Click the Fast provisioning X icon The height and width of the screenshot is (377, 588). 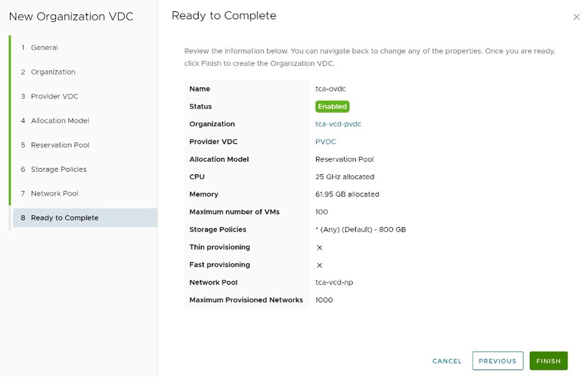pos(319,265)
